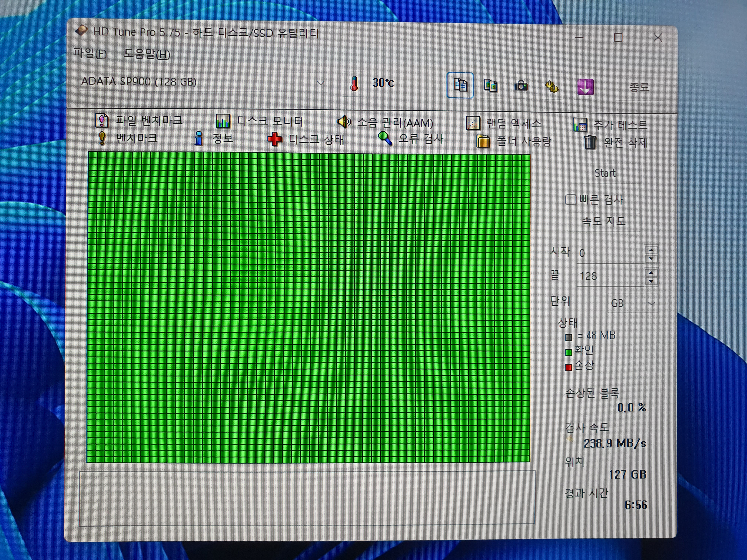Screen dimensions: 747x560
Task: Select the 오류 검사 tab
Action: tap(411, 139)
